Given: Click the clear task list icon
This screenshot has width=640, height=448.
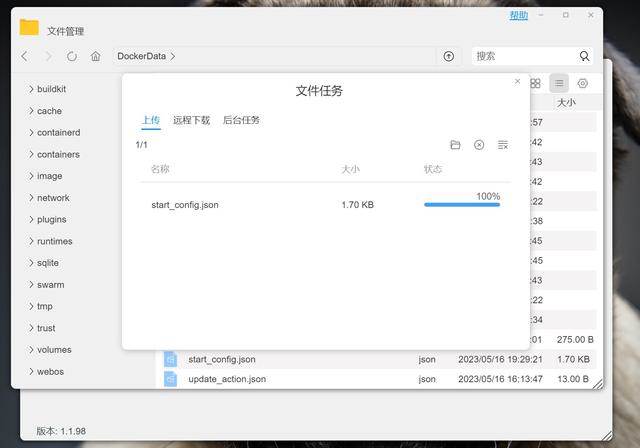Looking at the screenshot, I should coord(503,145).
